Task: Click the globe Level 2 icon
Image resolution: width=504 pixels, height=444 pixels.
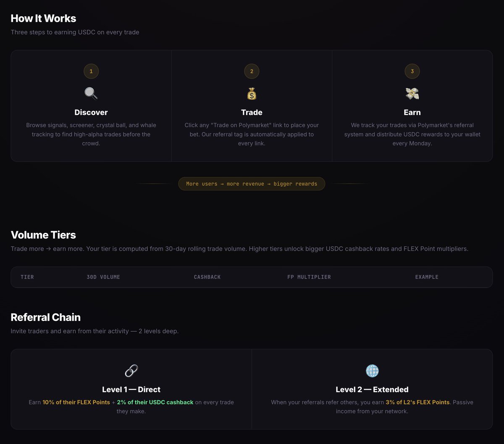Action: (x=372, y=371)
